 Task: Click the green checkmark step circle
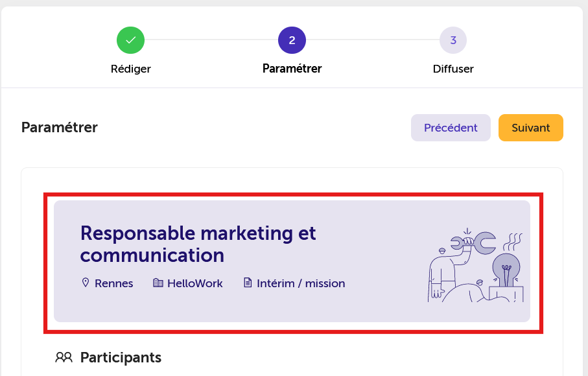tap(130, 40)
